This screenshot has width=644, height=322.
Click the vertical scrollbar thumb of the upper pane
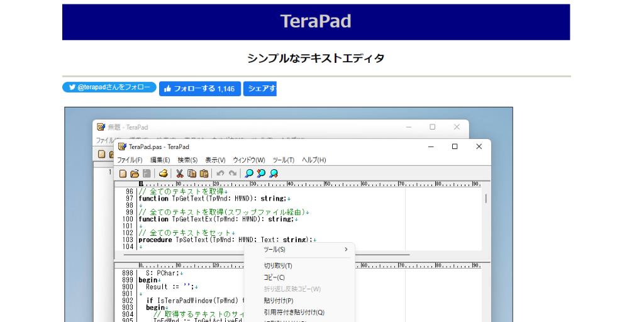click(486, 198)
